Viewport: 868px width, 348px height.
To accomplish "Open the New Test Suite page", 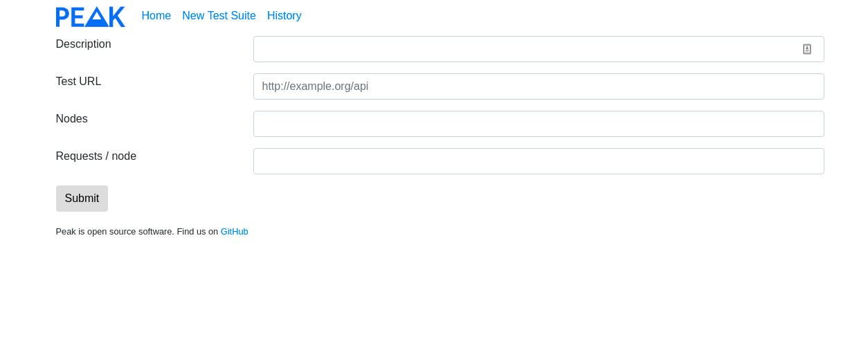I will [219, 16].
